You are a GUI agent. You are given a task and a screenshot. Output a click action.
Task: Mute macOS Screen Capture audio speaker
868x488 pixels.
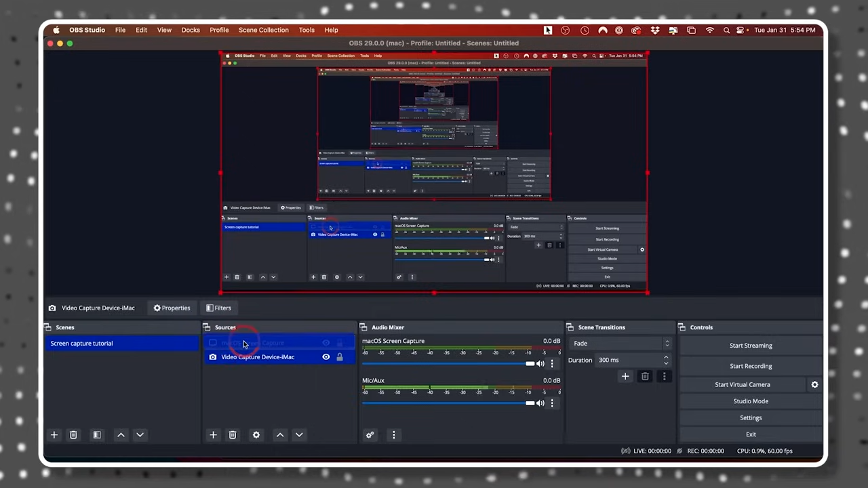point(540,364)
